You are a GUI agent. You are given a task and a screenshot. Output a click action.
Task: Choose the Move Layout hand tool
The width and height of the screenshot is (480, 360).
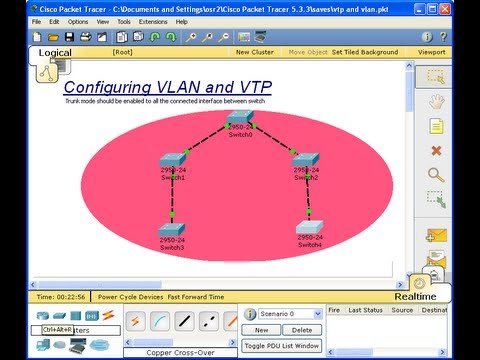point(436,101)
